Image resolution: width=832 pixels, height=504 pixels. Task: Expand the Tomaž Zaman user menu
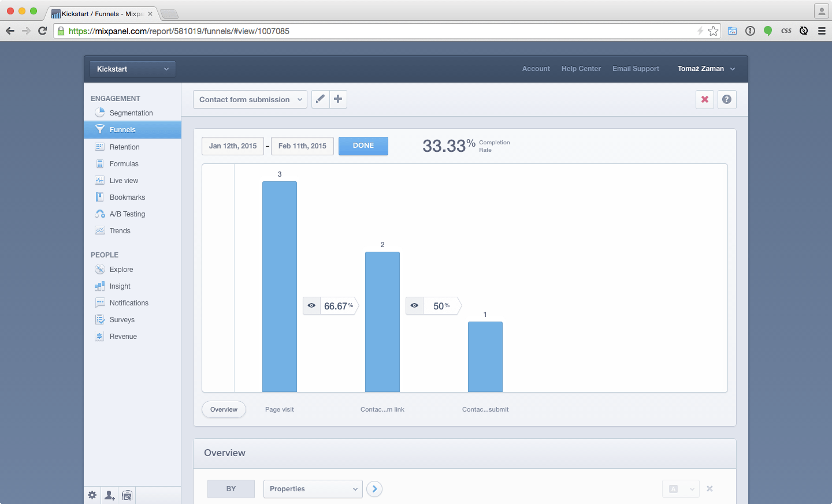[706, 69]
